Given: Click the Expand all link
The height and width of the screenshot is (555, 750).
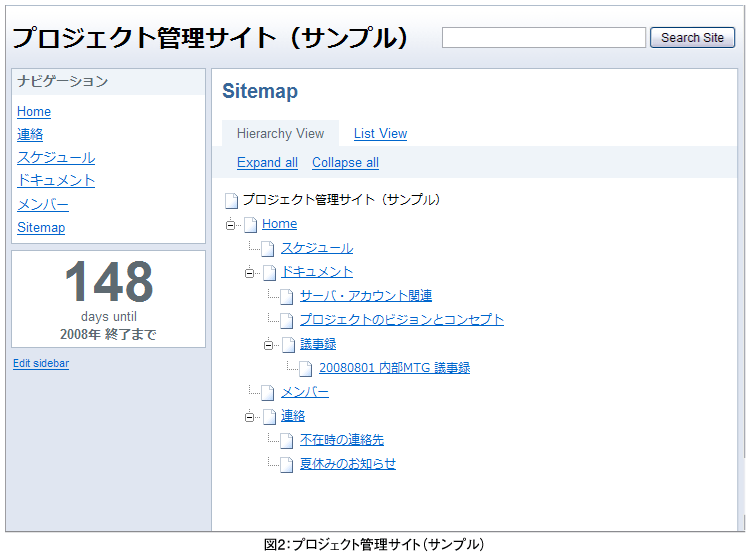Looking at the screenshot, I should (x=267, y=163).
